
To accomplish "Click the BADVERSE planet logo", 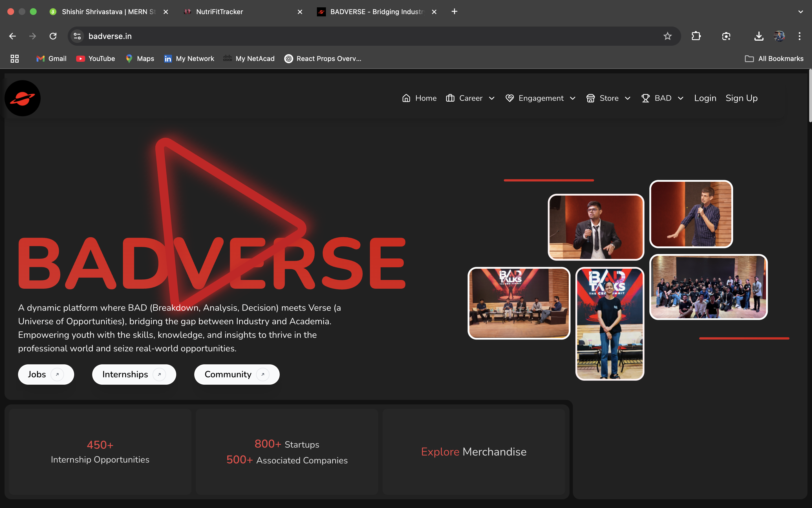I will (23, 98).
